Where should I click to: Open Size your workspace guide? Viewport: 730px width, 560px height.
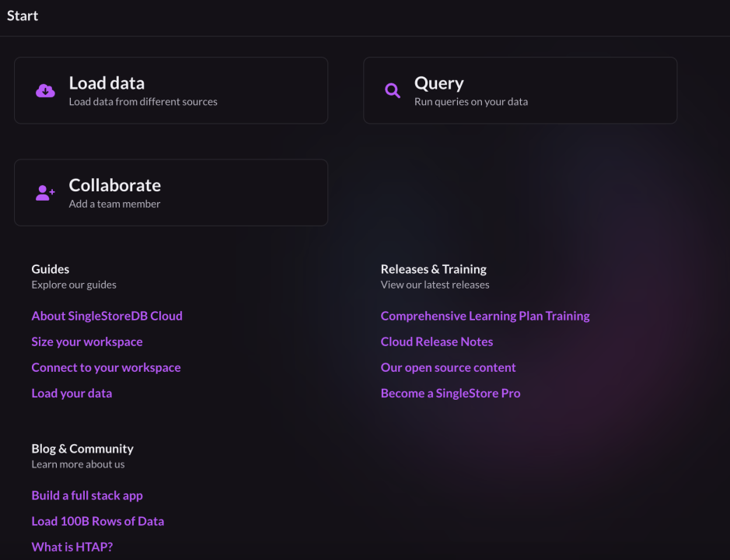(x=87, y=341)
